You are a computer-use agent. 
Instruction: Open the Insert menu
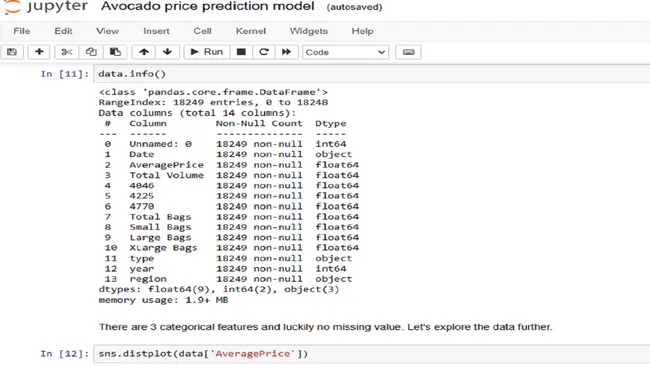pyautogui.click(x=156, y=31)
